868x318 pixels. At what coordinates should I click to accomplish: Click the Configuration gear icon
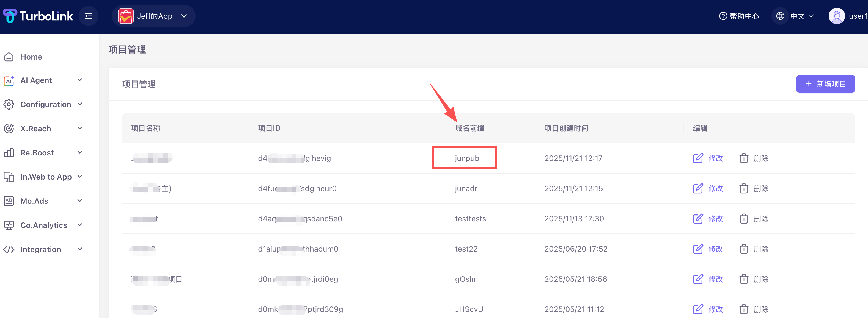click(x=9, y=104)
